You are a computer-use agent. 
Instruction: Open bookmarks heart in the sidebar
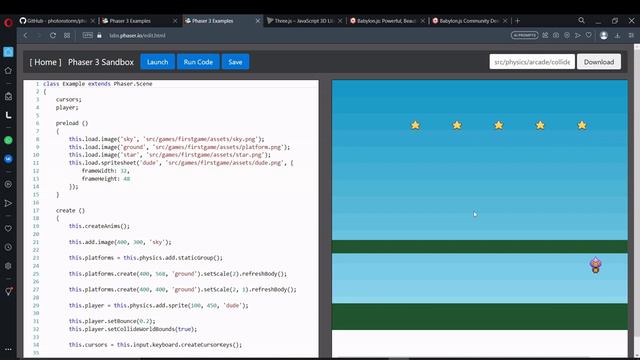click(x=8, y=229)
